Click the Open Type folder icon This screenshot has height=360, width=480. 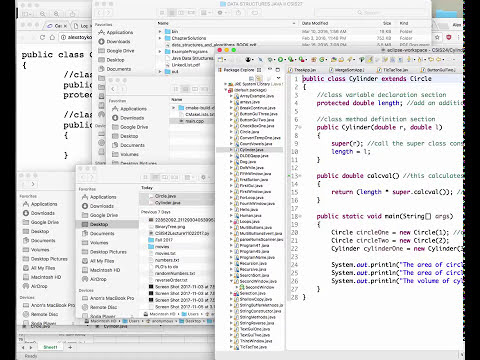coord(334,60)
